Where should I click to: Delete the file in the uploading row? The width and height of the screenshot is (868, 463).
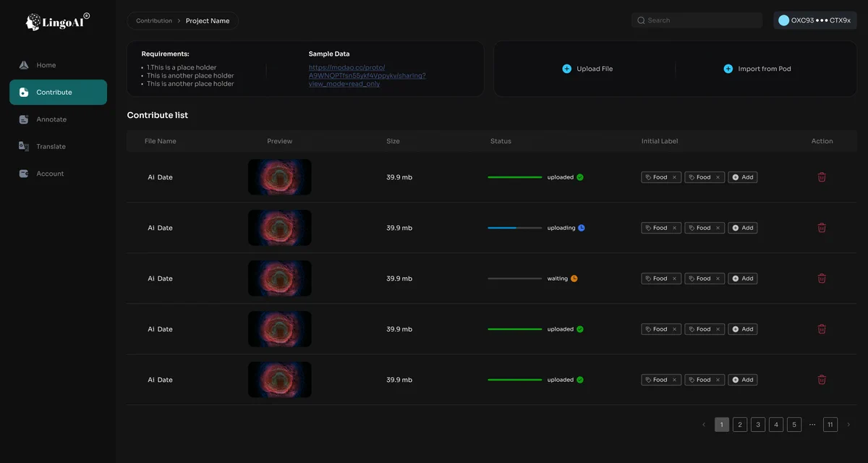(822, 228)
